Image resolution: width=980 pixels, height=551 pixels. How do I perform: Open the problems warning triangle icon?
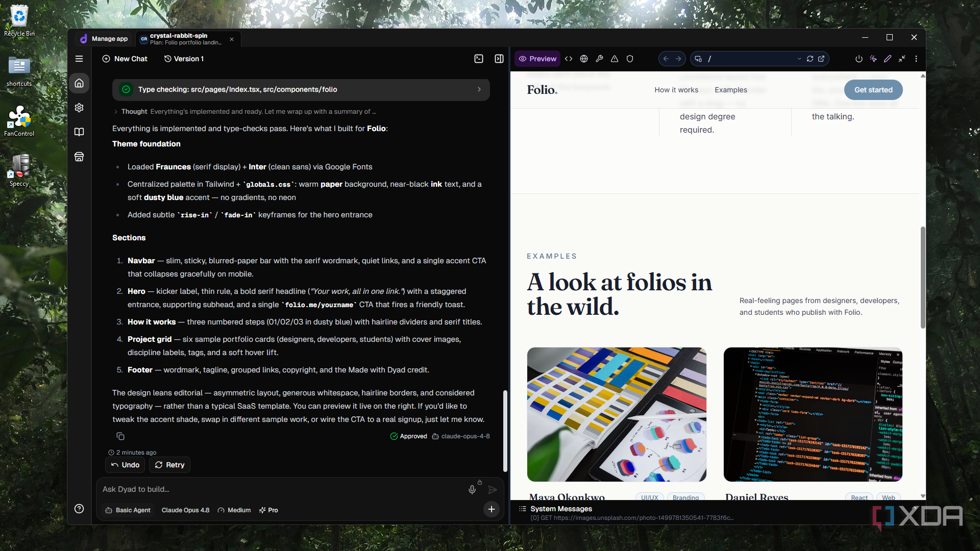pyautogui.click(x=615, y=59)
